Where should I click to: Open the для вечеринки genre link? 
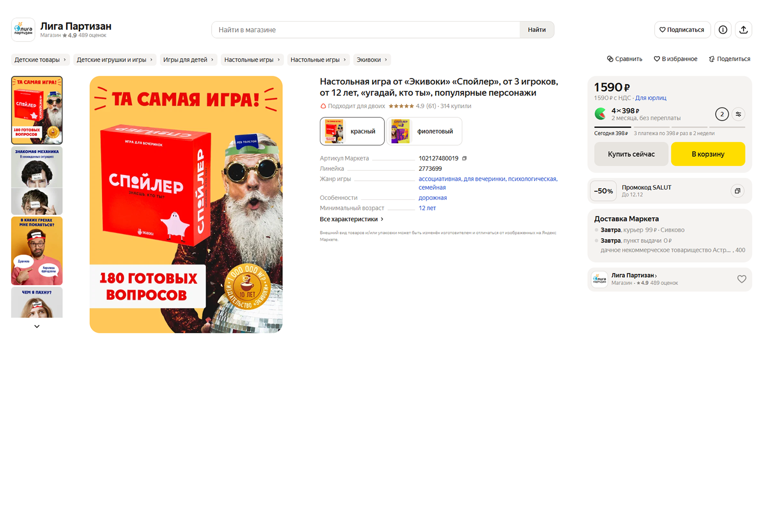484,179
